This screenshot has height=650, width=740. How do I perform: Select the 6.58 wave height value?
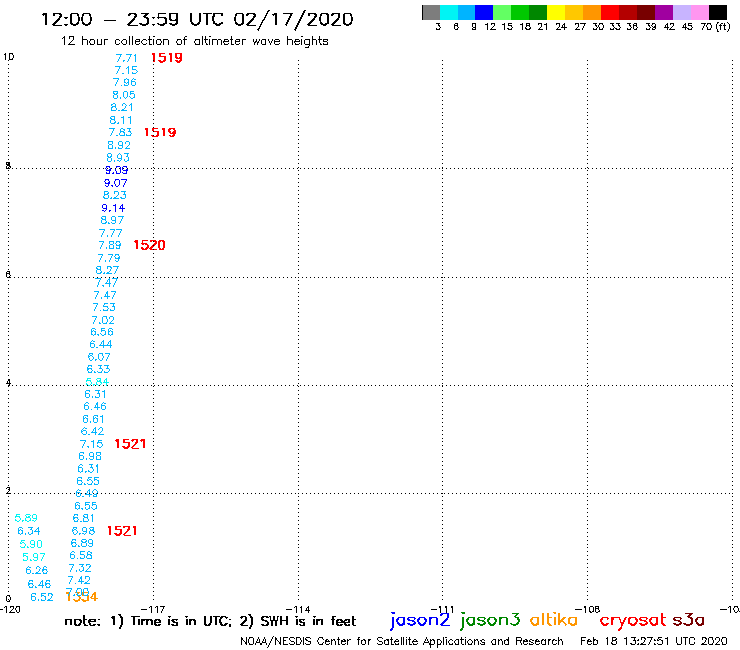tap(81, 556)
